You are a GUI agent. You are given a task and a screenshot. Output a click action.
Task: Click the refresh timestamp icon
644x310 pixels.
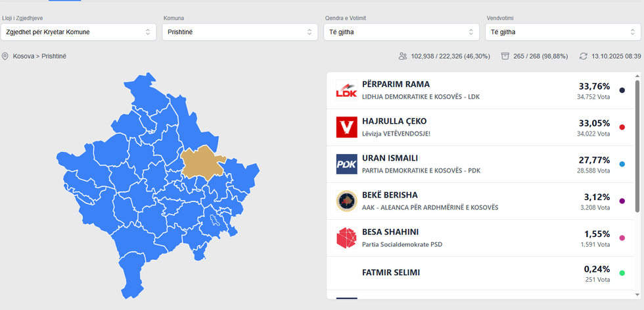click(583, 57)
